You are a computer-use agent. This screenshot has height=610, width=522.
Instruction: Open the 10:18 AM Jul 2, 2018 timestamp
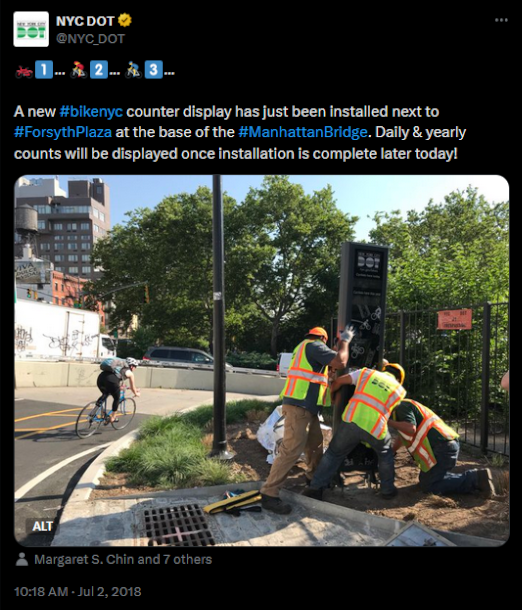pos(77,592)
